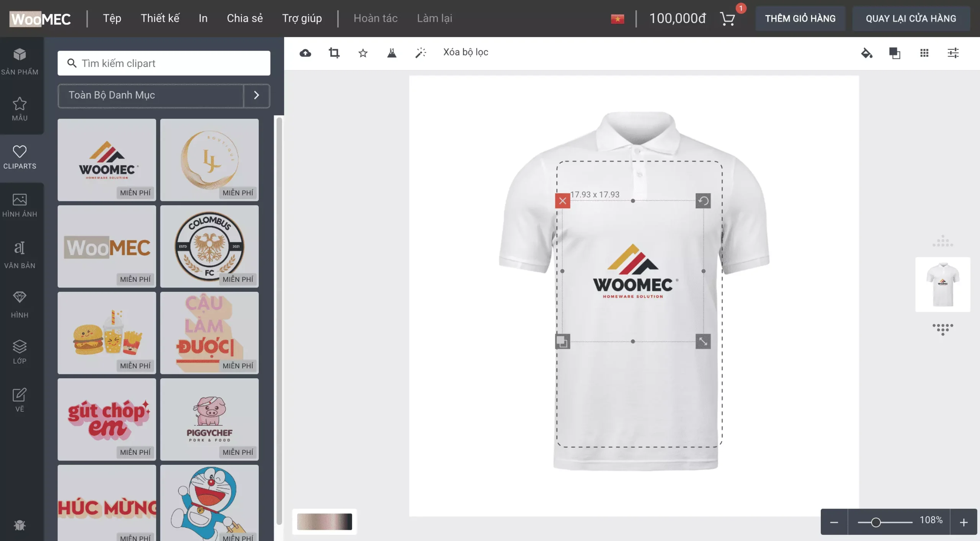
Task: Open the Chia sẻ menu
Action: [x=245, y=18]
